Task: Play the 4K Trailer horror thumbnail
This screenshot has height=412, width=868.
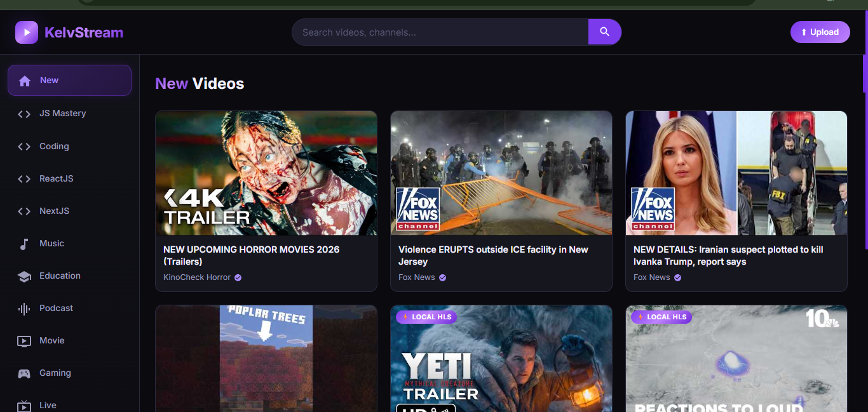Action: coord(266,173)
